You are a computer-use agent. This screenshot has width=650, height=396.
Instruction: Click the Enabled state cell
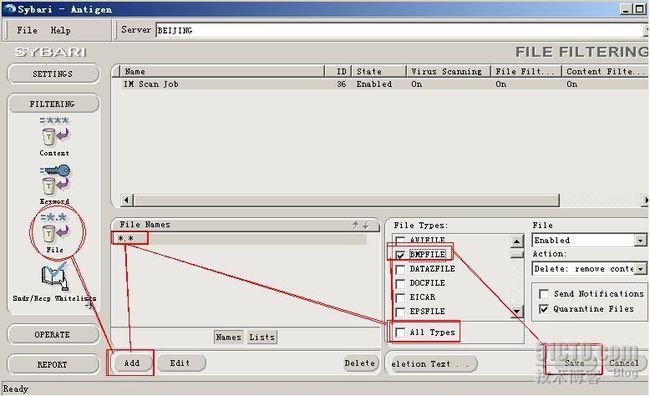(x=374, y=84)
